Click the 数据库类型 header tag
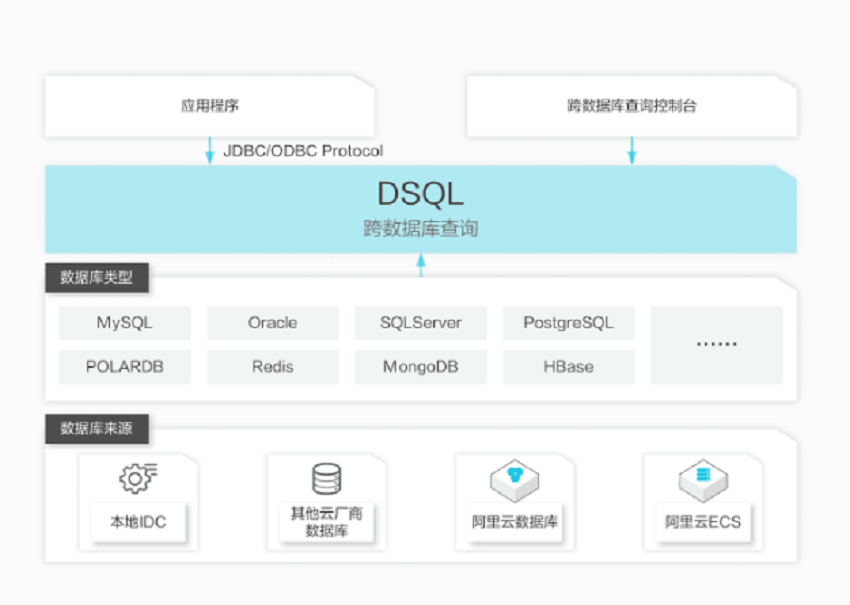Image resolution: width=850 pixels, height=605 pixels. pyautogui.click(x=96, y=278)
